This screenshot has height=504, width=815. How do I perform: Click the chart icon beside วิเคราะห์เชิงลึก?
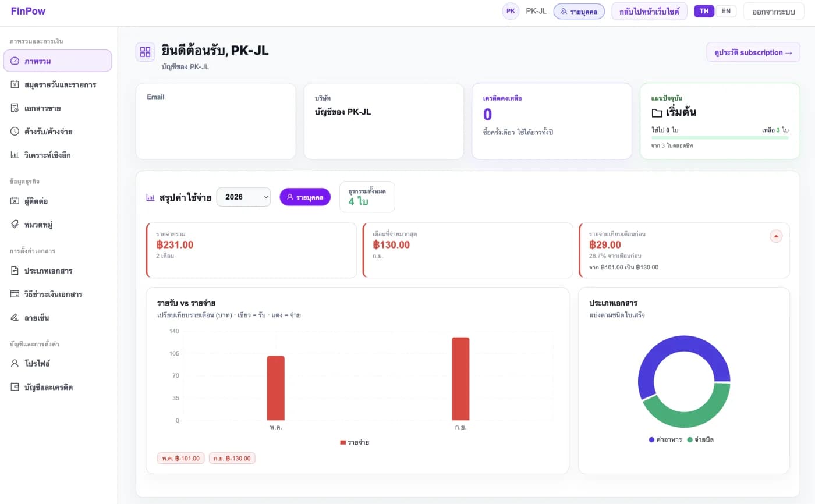pos(15,155)
